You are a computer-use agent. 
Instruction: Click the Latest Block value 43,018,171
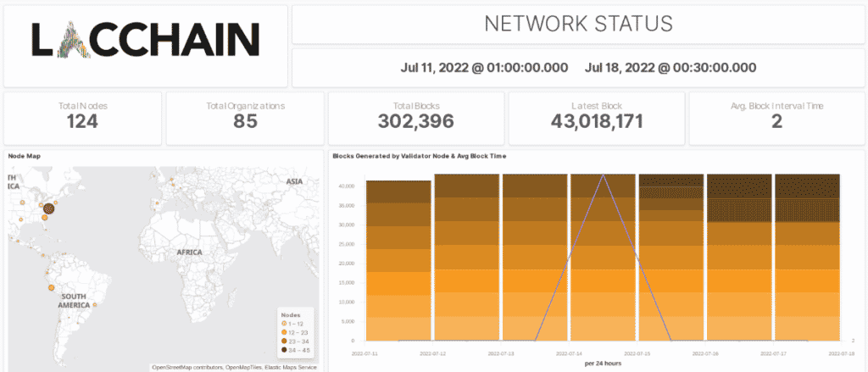click(x=597, y=121)
